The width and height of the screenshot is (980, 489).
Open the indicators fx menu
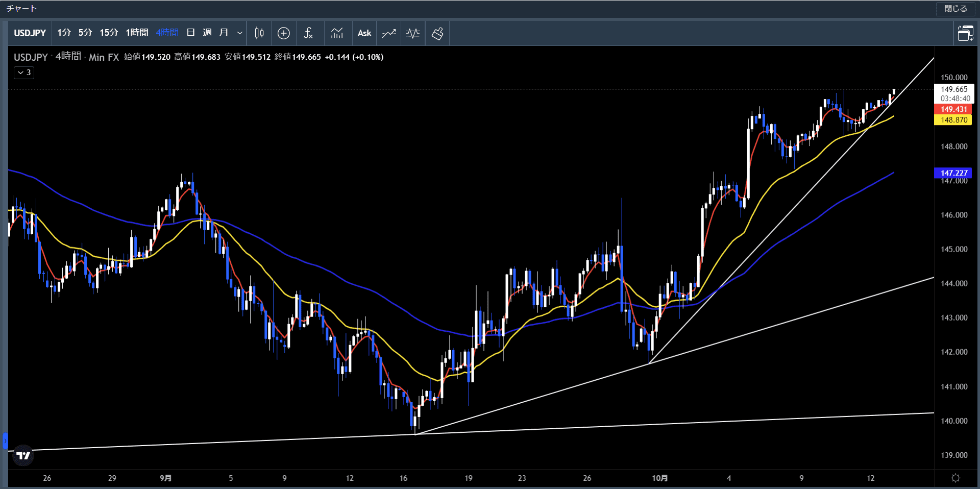point(308,33)
